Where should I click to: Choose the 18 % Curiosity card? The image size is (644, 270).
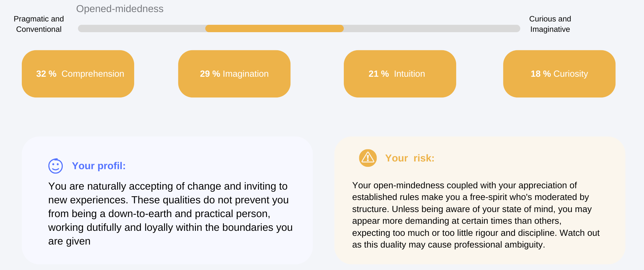click(x=559, y=74)
